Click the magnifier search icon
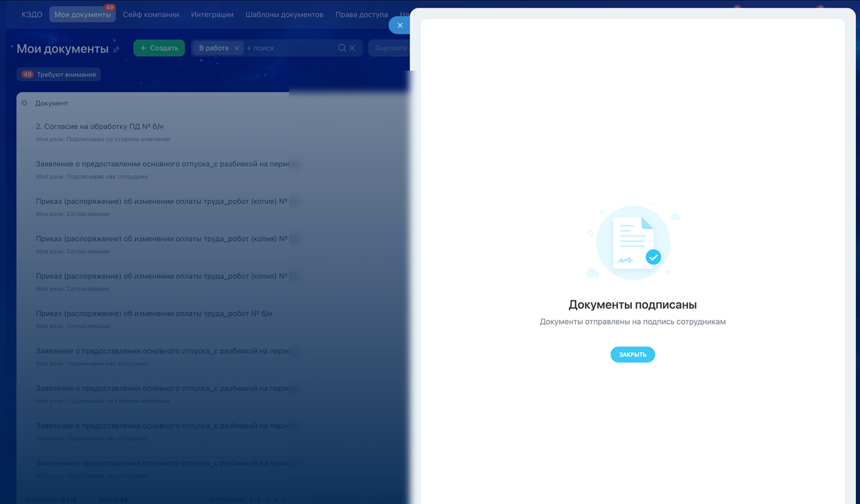Image resolution: width=860 pixels, height=504 pixels. tap(342, 48)
